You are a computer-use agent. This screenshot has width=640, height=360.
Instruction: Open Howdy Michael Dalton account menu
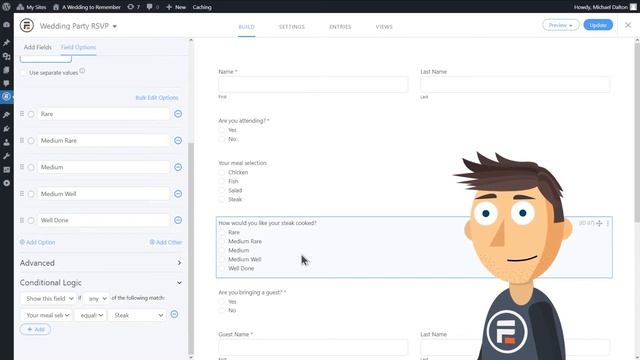[605, 7]
